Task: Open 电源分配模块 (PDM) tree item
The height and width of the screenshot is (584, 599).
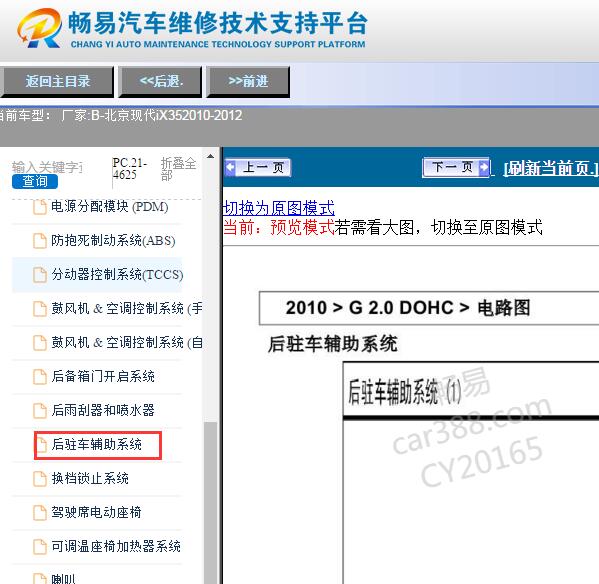Action: tap(110, 207)
